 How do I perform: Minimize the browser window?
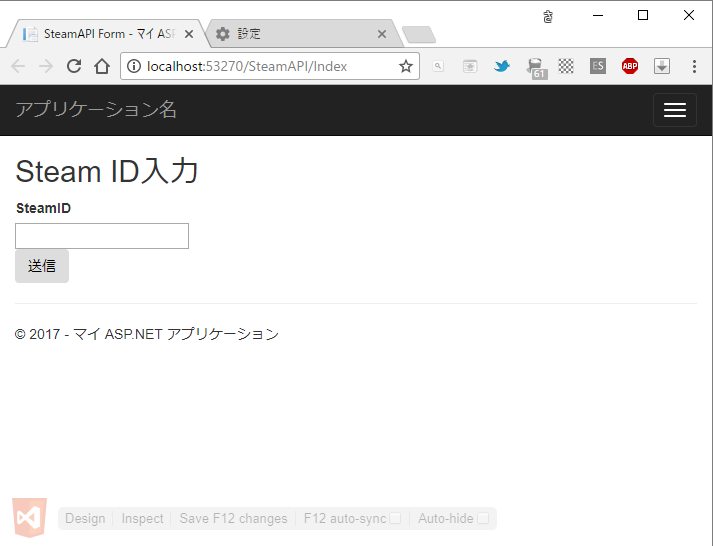click(x=598, y=15)
